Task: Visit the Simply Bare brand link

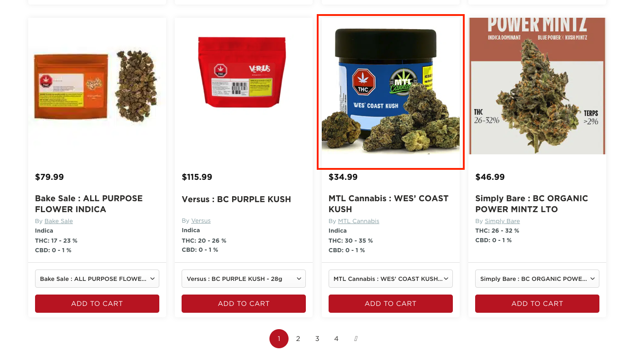Action: click(502, 221)
